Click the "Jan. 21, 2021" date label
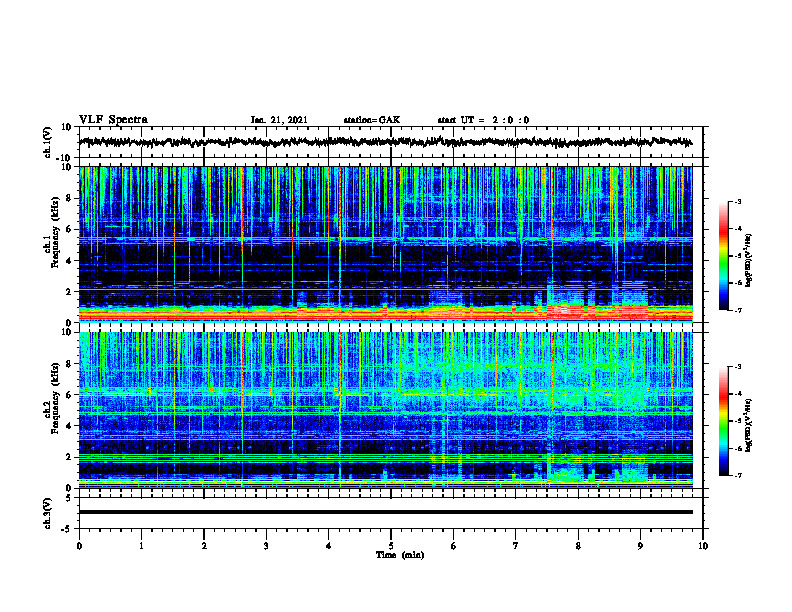Viewport: 792px width, 612px height. pos(279,120)
